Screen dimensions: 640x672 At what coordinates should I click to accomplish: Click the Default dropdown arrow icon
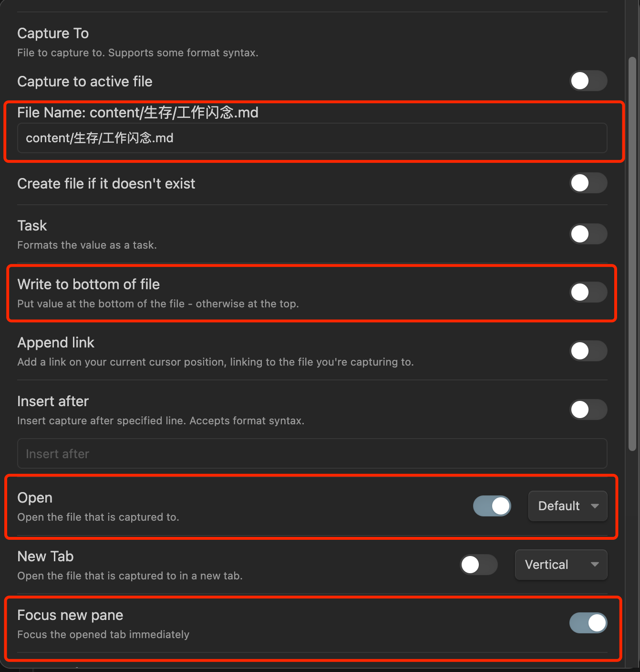(x=595, y=506)
